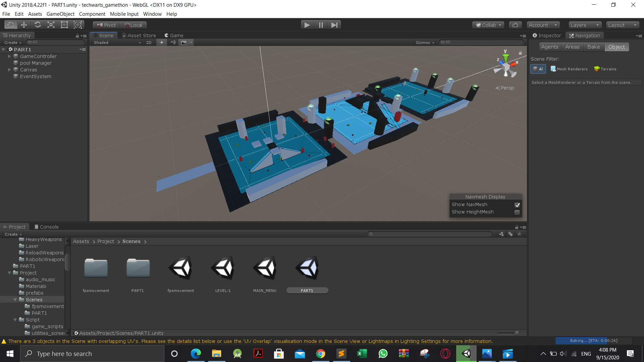Adjust the asset icon size slider
644x362 pixels.
(x=517, y=333)
